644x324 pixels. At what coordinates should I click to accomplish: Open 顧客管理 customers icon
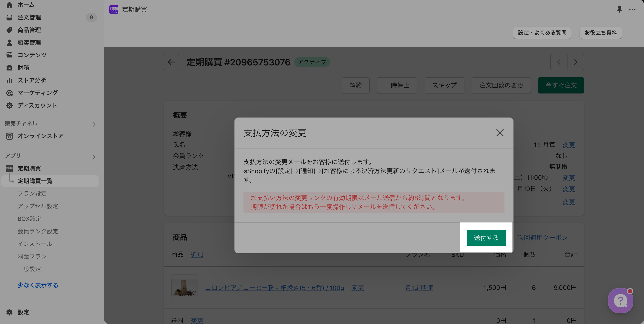(x=9, y=42)
